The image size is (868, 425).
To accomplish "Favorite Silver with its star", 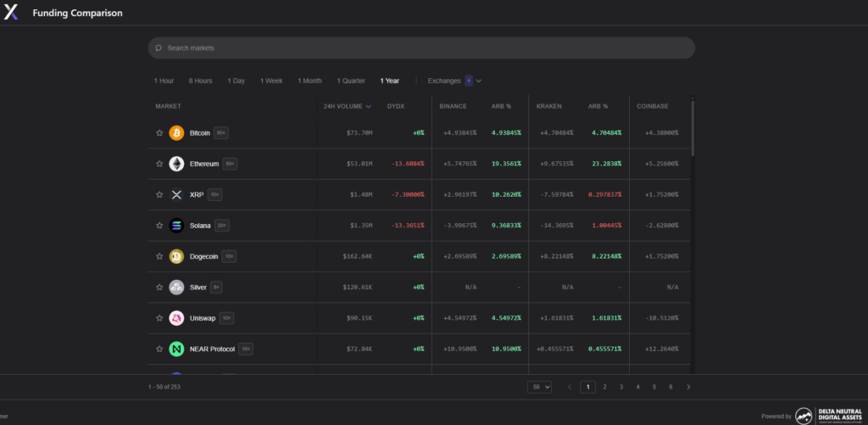I will pos(159,288).
